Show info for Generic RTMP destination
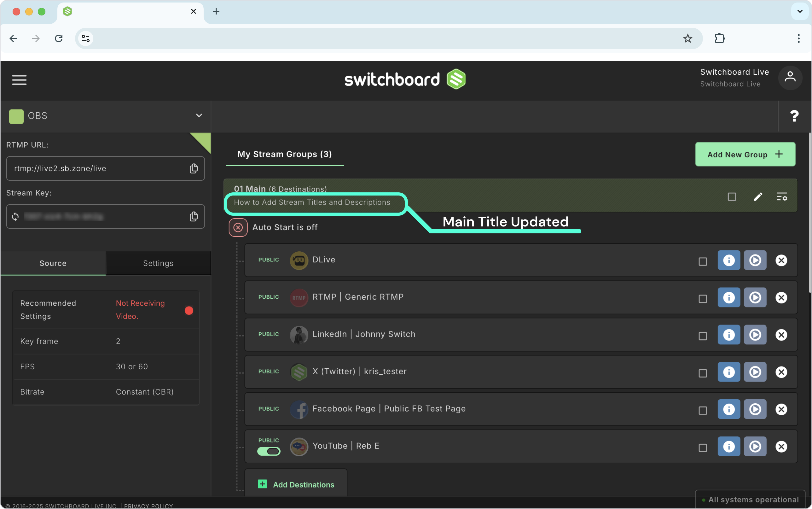The width and height of the screenshot is (812, 509). tap(729, 298)
